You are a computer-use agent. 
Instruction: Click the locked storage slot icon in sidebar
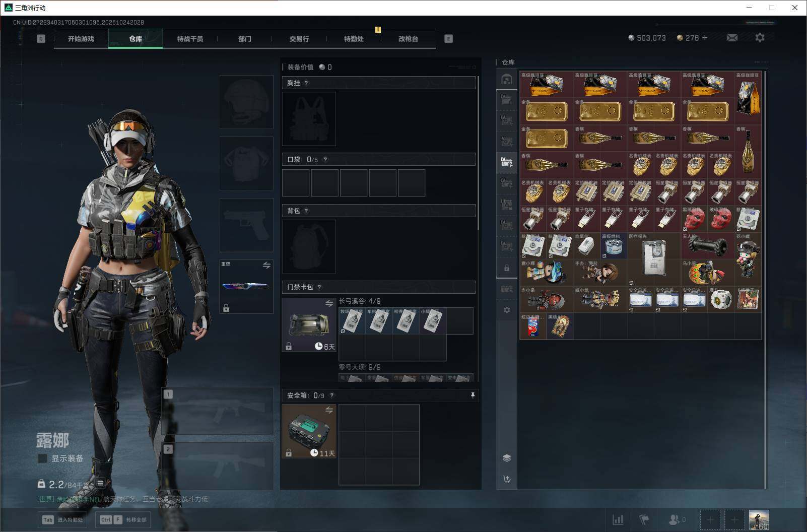pos(507,268)
